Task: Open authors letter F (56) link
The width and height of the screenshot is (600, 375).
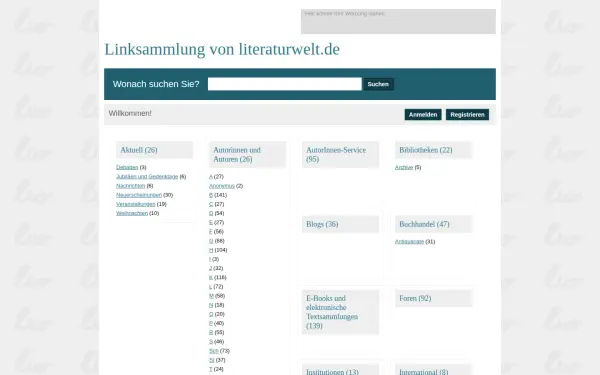Action: coord(210,232)
